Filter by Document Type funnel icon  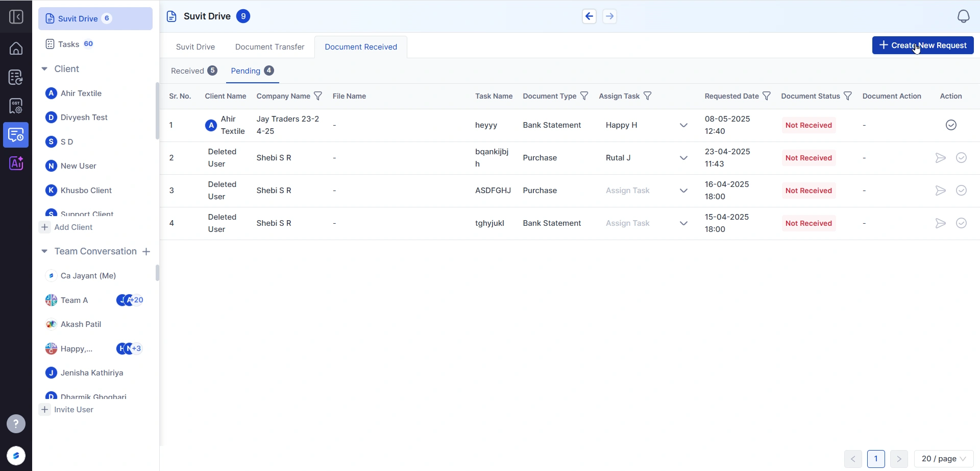point(584,96)
